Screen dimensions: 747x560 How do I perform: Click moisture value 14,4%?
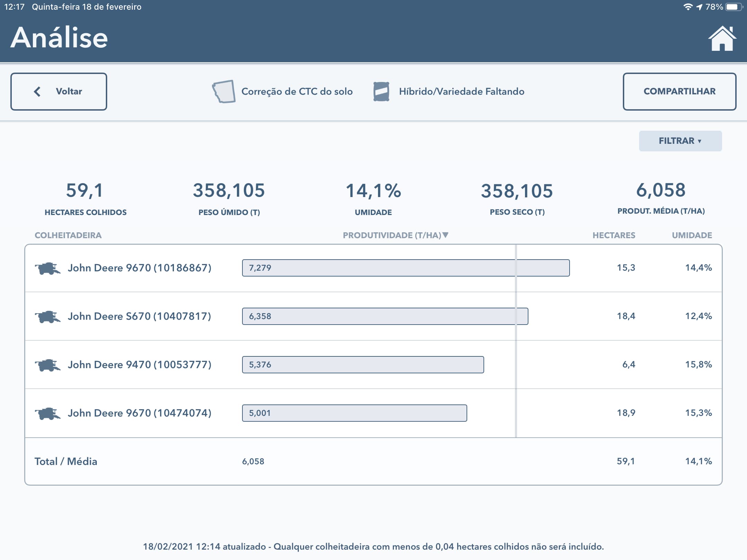pos(699,268)
